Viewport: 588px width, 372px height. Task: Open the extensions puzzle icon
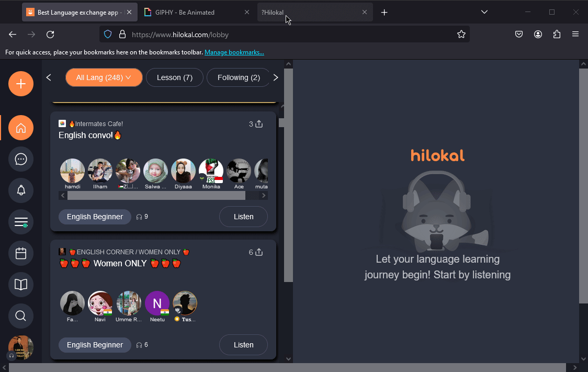tap(557, 35)
